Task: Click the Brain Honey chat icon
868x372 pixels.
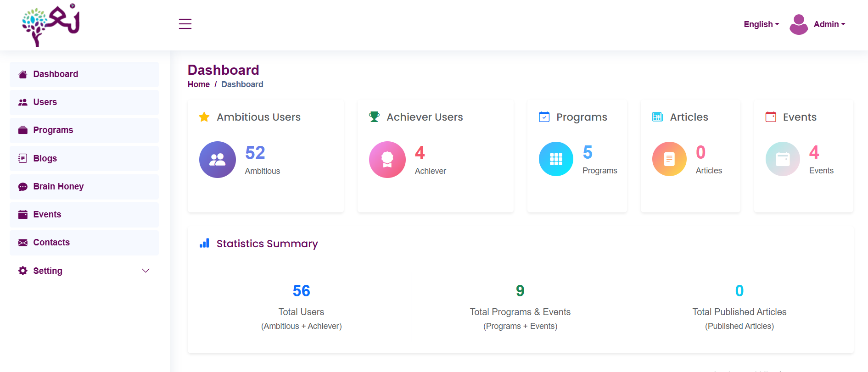Action: [22, 187]
